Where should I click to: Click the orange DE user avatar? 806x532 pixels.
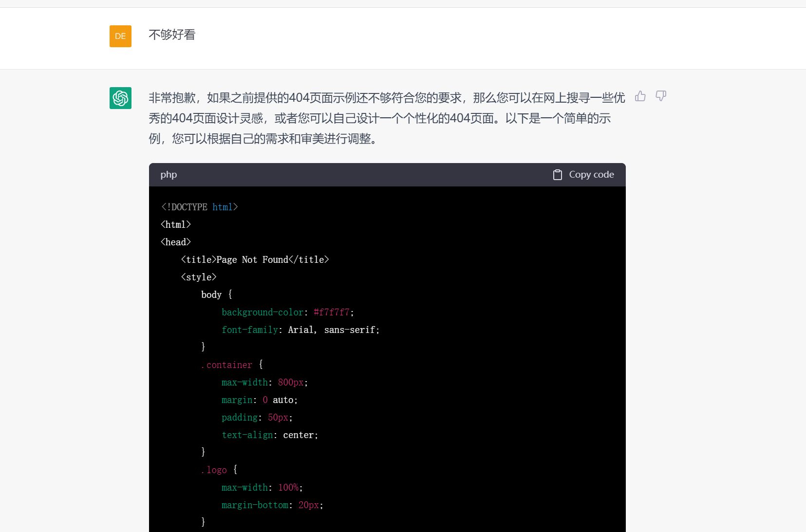(120, 36)
